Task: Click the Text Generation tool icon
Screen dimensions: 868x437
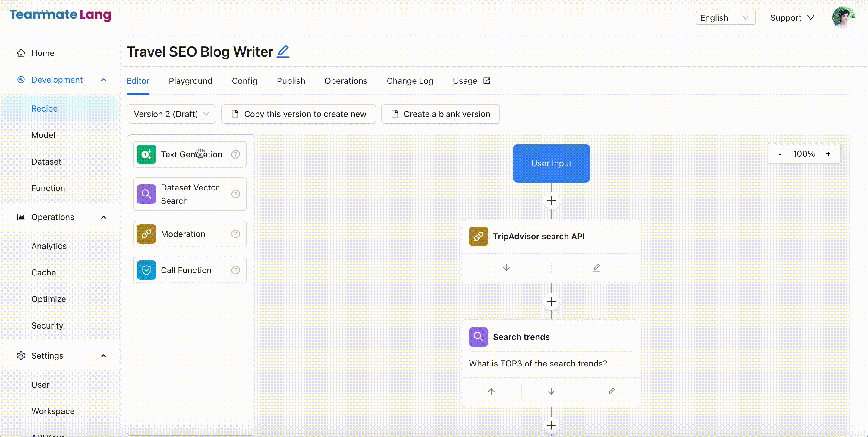Action: [146, 154]
